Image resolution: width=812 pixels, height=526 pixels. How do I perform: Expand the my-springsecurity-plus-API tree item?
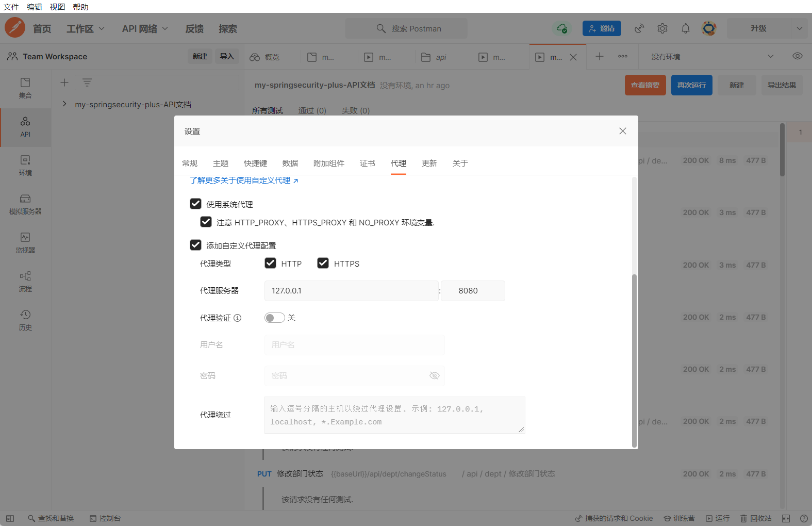pos(64,104)
